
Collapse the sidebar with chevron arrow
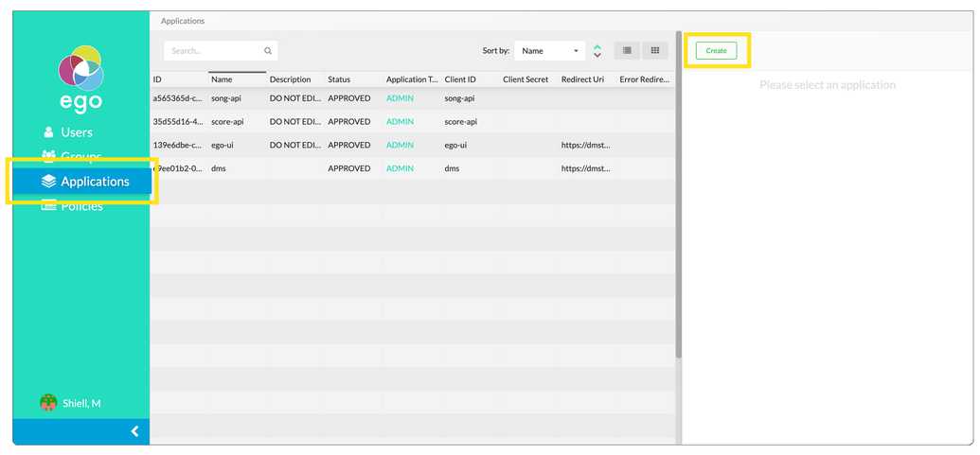point(134,431)
